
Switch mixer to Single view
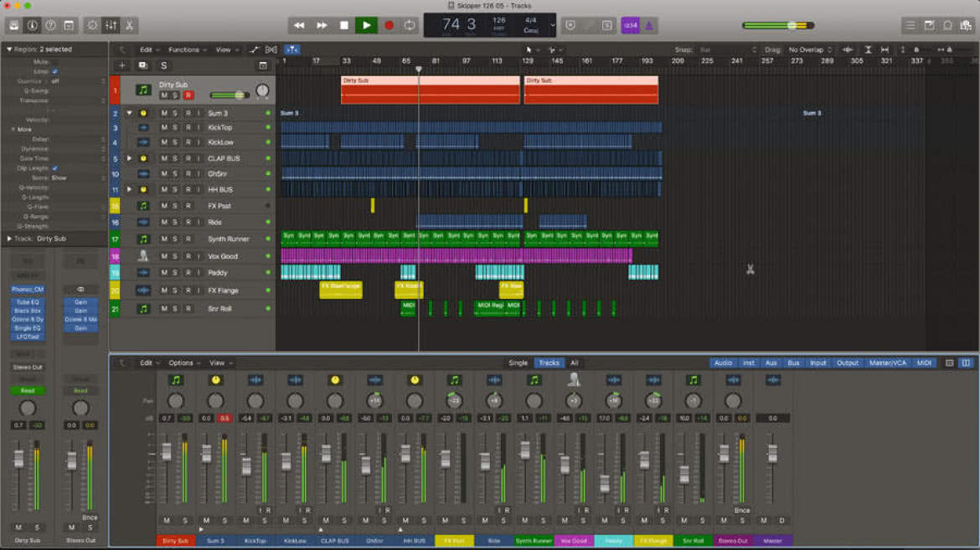point(518,363)
